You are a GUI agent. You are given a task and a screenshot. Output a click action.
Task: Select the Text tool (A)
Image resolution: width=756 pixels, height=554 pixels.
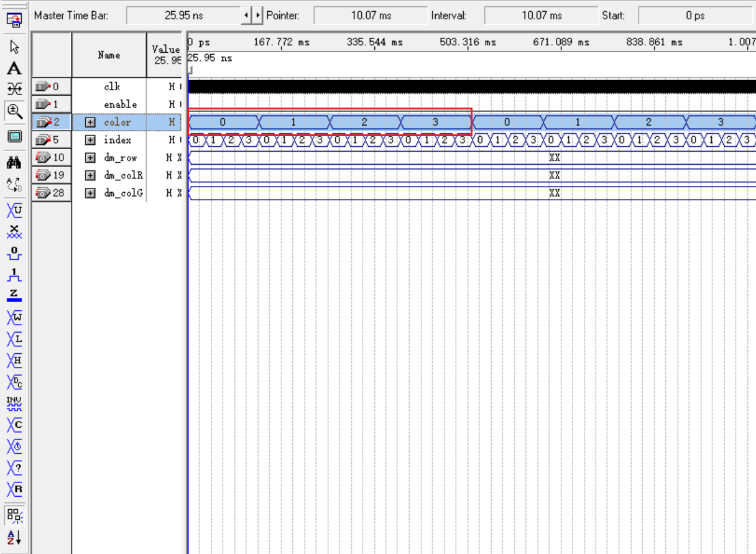click(15, 68)
